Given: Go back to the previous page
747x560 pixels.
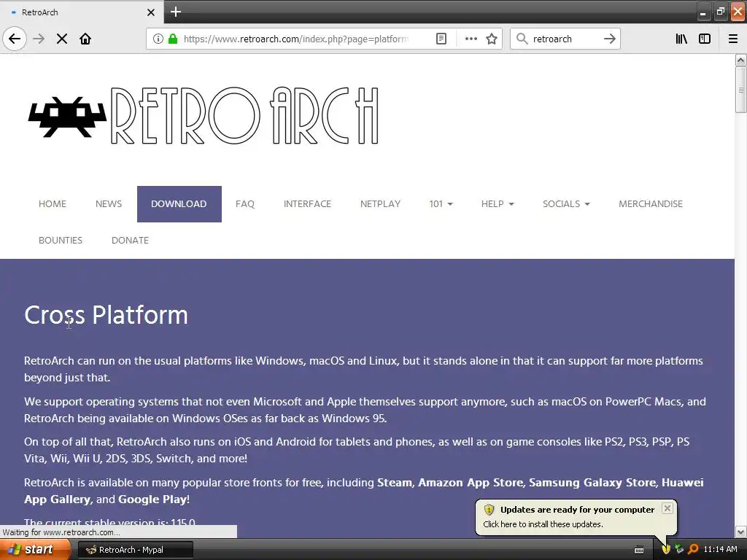Looking at the screenshot, I should point(15,39).
